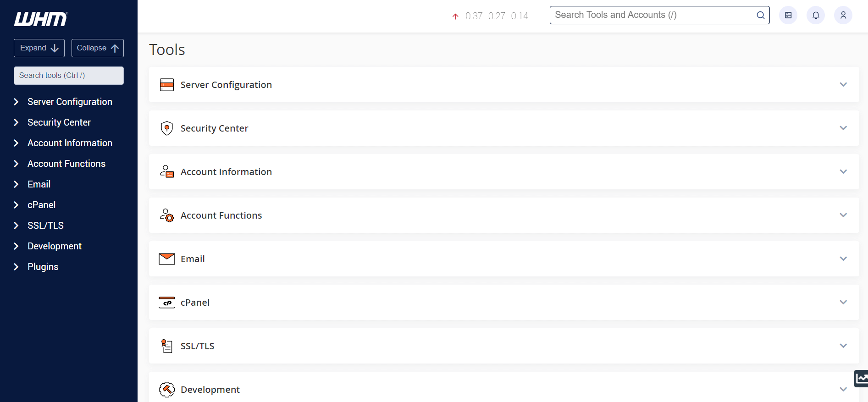Click the Account Information card icon
The width and height of the screenshot is (868, 402).
[x=167, y=172]
